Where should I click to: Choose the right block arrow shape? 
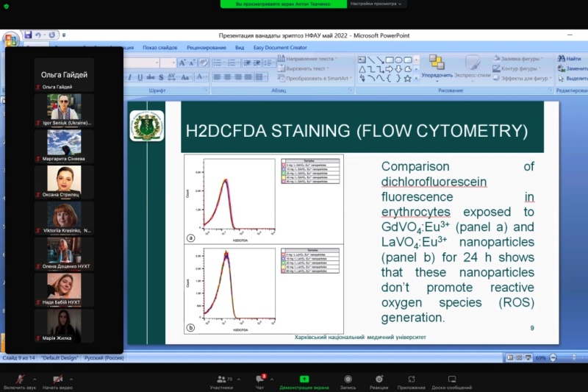click(390, 69)
